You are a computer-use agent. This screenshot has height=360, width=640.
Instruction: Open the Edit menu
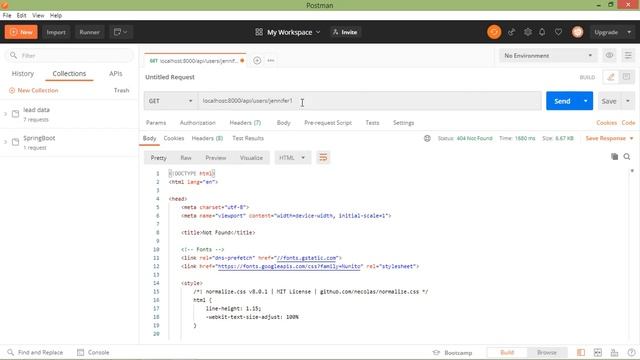(21, 16)
